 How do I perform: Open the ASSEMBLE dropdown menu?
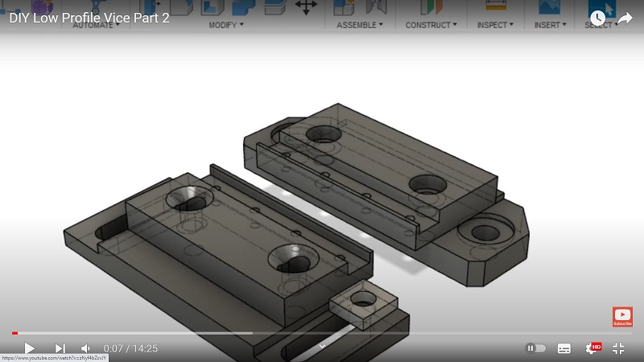359,25
